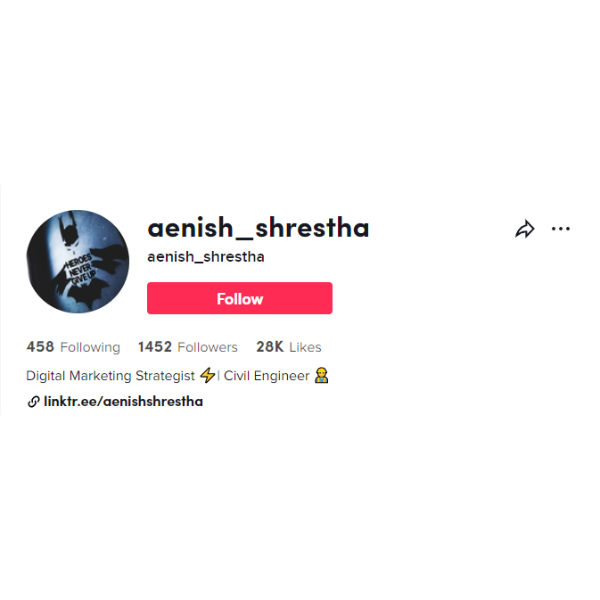Click the smaller aenish_shrestha nickname text
This screenshot has width=600, height=600.
coord(206,257)
